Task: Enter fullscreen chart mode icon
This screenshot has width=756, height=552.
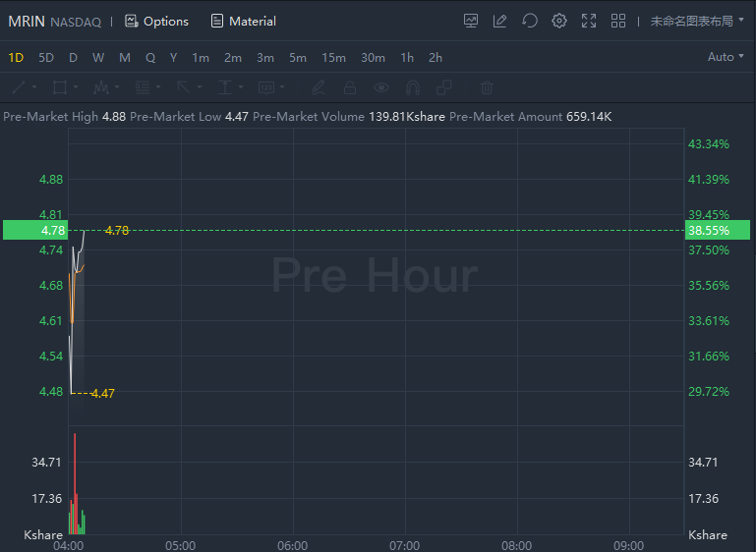Action: (x=589, y=21)
